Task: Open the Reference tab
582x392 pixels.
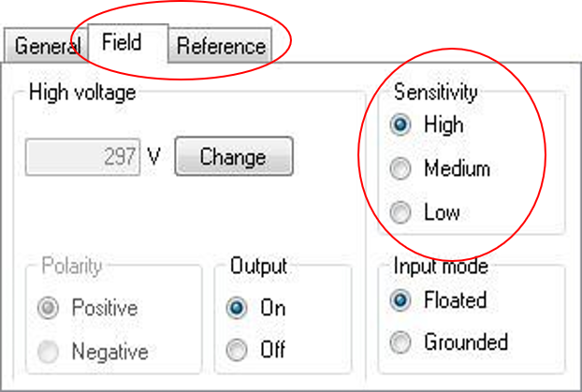Action: point(221,46)
